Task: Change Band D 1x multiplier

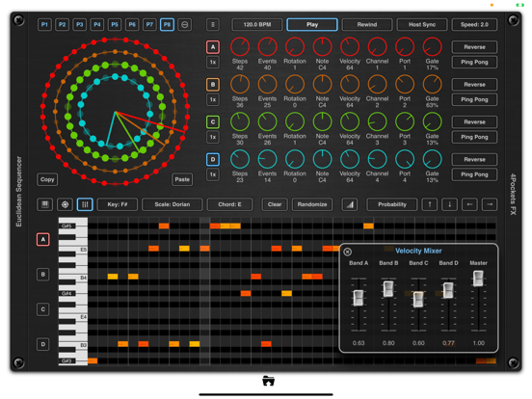Action: (x=213, y=174)
